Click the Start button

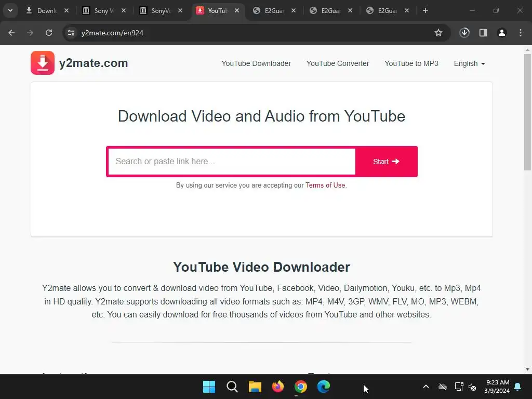coord(387,162)
